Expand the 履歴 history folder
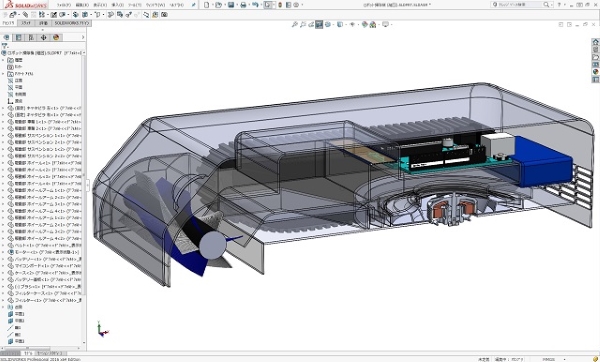600x362 pixels. 3,60
